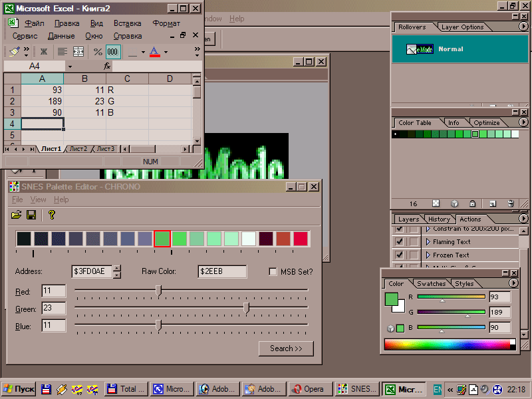
Task: Click the Excel document icon beside Файл
Action: pyautogui.click(x=13, y=23)
